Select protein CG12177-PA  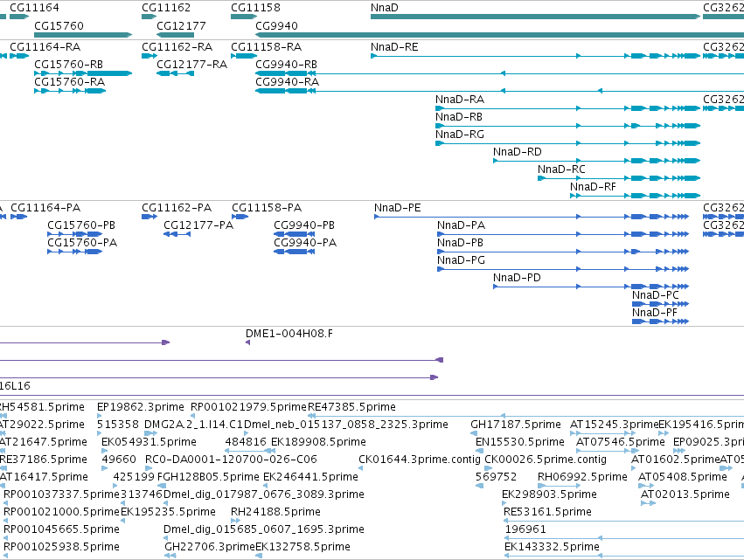pyautogui.click(x=198, y=225)
